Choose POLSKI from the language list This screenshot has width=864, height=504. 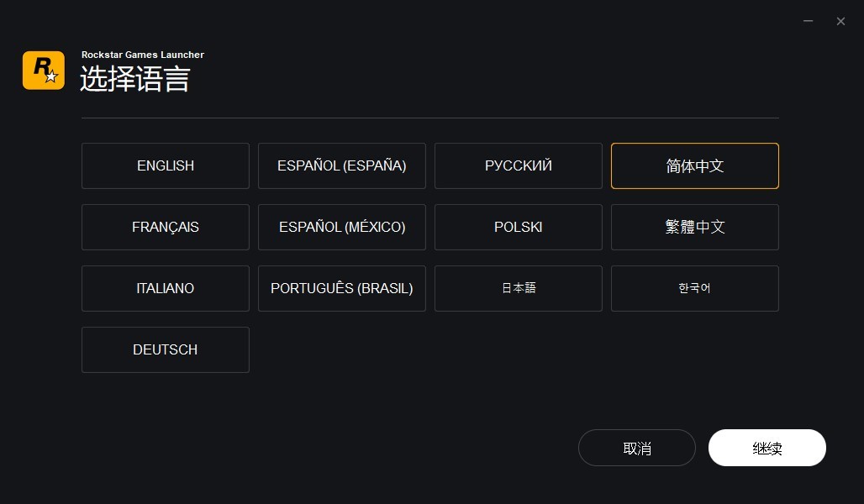[x=518, y=227]
